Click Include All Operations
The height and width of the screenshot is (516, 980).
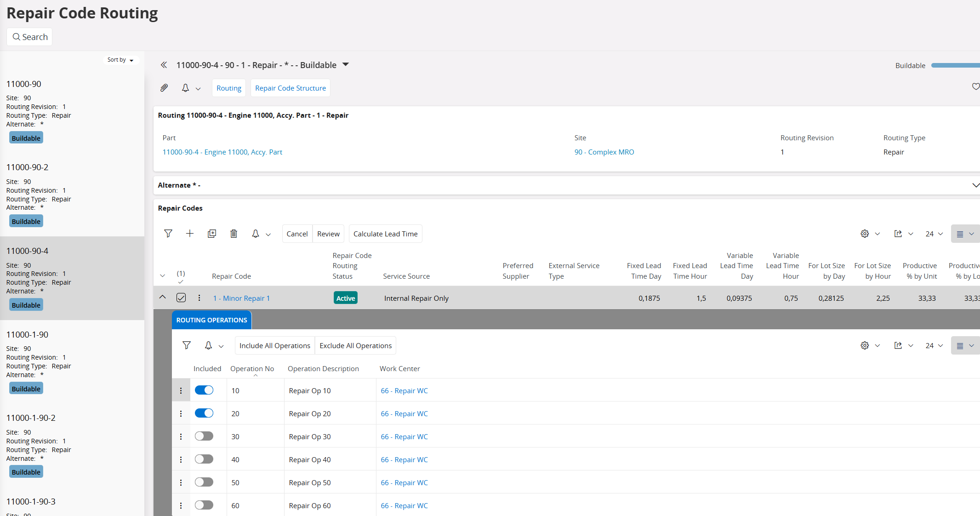pos(275,345)
